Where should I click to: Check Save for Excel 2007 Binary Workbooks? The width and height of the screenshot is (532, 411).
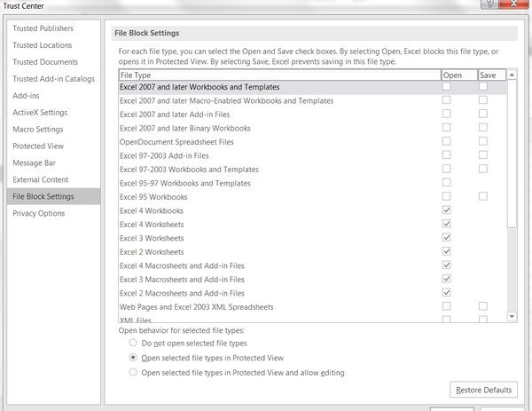click(483, 127)
